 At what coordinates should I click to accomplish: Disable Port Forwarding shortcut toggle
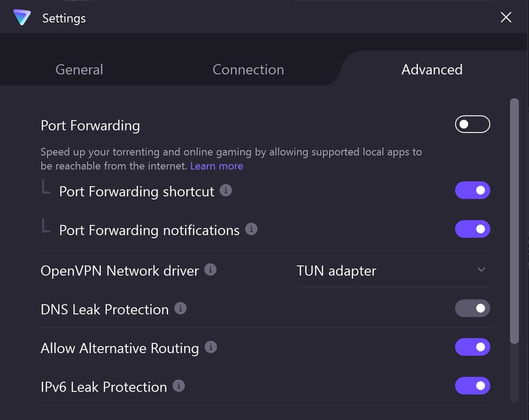(472, 190)
